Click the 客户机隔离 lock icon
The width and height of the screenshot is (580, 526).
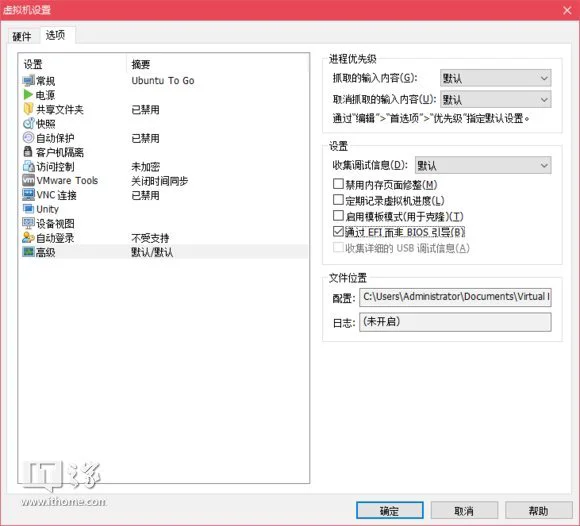click(x=28, y=152)
